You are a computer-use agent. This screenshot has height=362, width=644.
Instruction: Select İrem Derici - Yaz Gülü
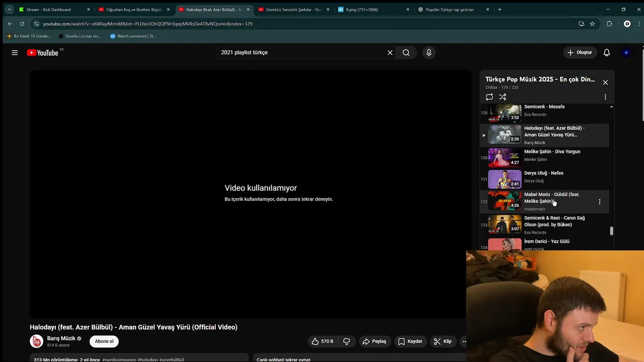[x=544, y=243]
